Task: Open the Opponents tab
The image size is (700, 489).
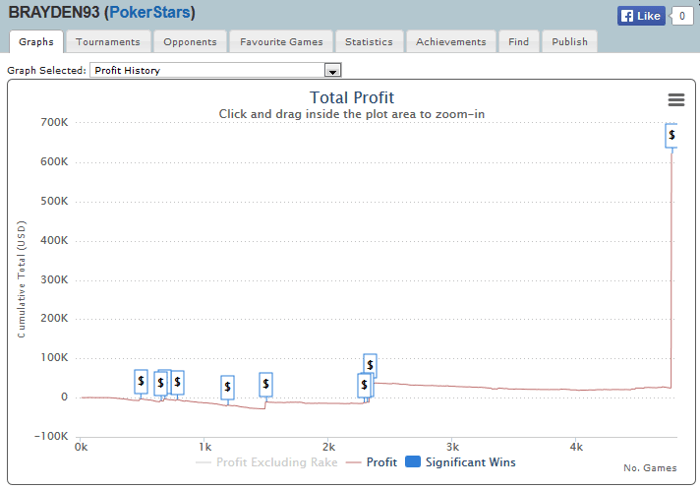Action: pos(190,42)
